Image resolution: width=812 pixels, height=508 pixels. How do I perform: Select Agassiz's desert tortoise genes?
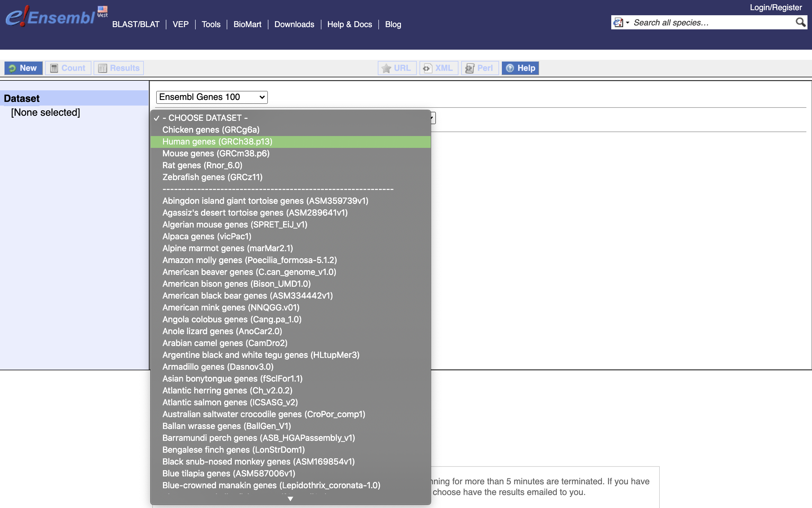(x=291, y=213)
